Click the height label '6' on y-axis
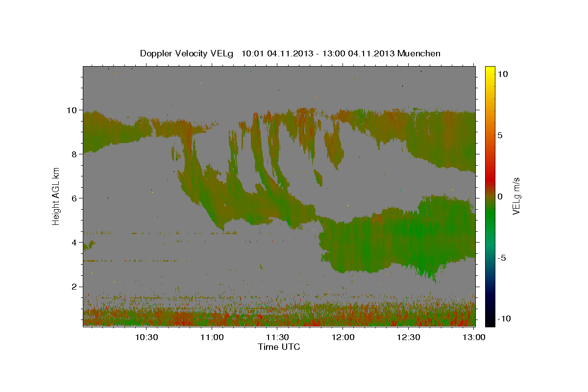Viewport: 588px width, 392px height. click(74, 198)
